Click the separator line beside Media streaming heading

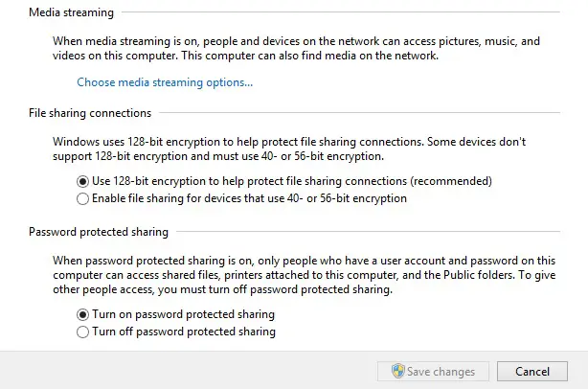[341, 12]
